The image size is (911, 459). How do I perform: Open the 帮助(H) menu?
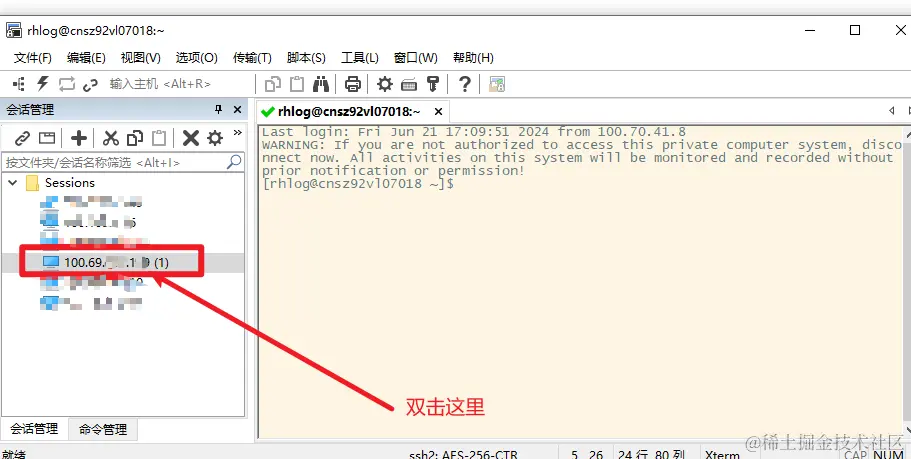click(x=473, y=58)
